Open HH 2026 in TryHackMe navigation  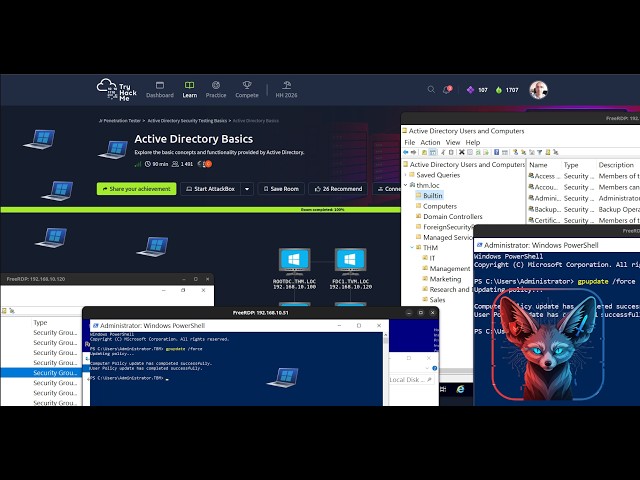287,90
